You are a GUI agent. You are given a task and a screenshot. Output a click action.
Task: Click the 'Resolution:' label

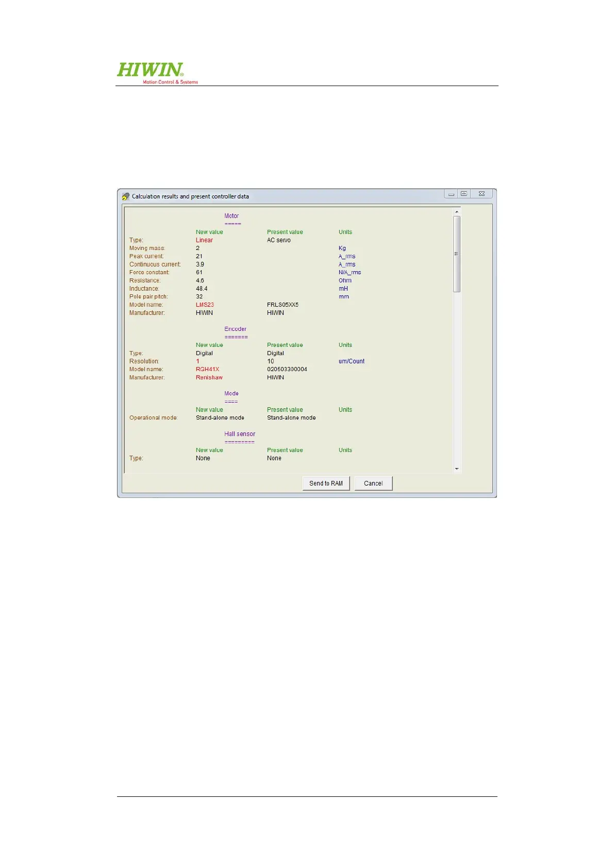[144, 361]
